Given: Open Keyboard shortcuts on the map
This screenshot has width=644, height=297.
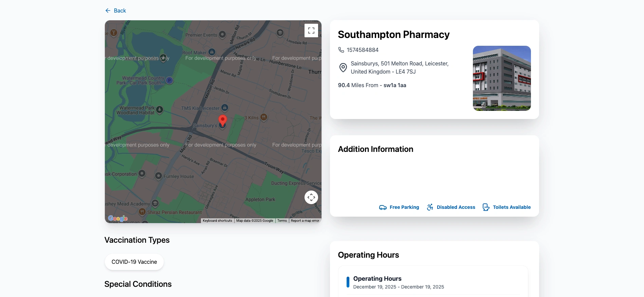Looking at the screenshot, I should (217, 221).
